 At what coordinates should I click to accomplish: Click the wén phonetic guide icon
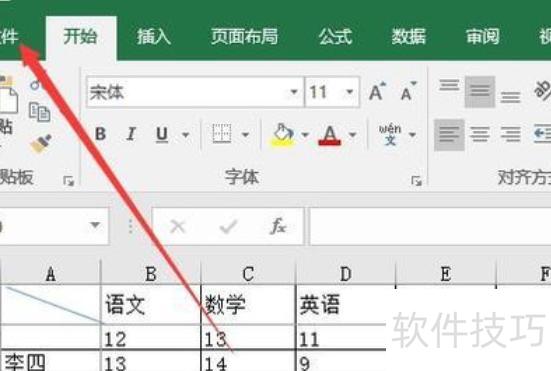point(390,134)
